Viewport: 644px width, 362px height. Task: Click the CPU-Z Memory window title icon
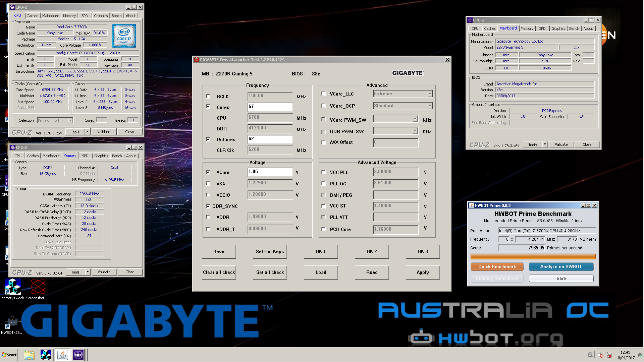13,147
